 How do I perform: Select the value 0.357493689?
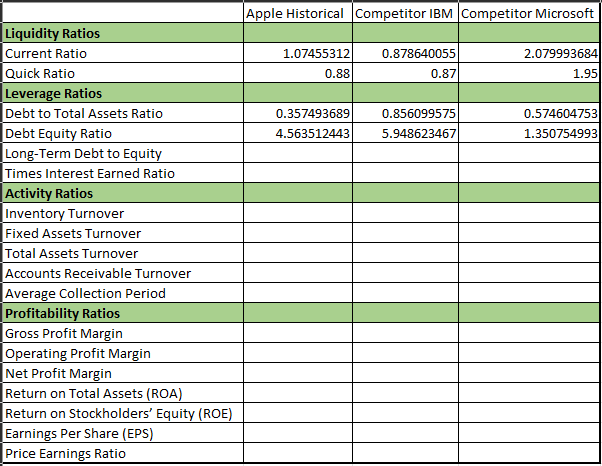[x=313, y=114]
